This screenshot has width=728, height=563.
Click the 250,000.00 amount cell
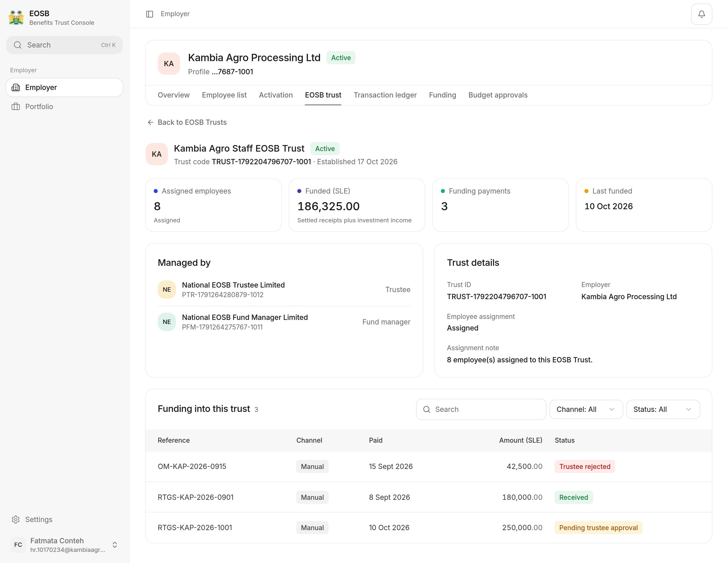[522, 528]
